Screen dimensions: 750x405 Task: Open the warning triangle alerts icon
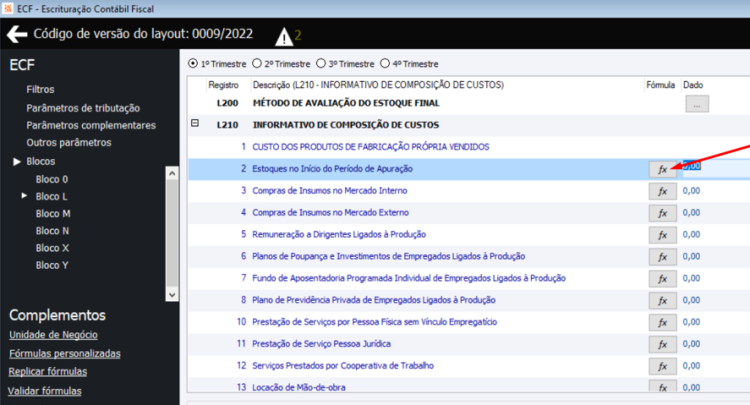click(x=284, y=36)
